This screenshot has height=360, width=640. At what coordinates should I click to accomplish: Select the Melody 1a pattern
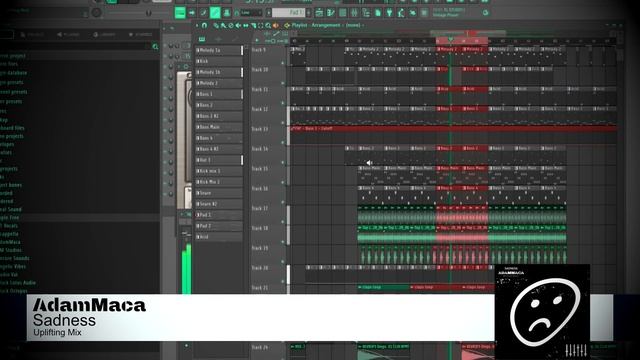(x=219, y=50)
